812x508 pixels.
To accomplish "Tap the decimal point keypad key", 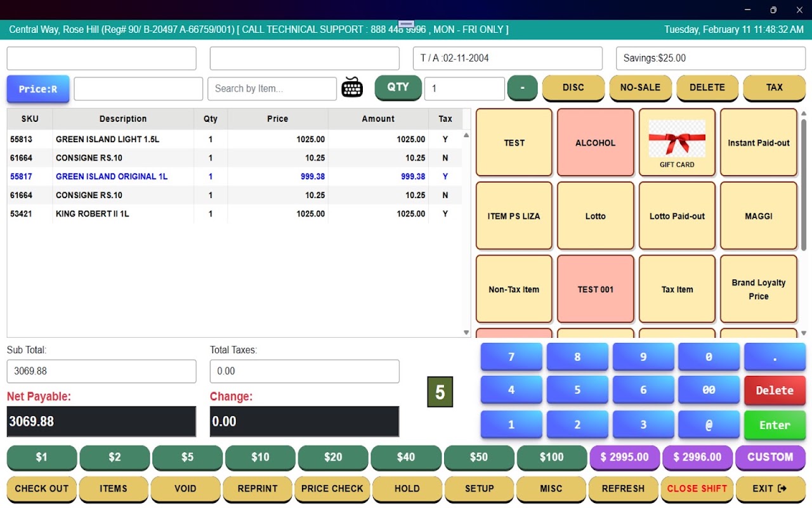I will coord(775,357).
